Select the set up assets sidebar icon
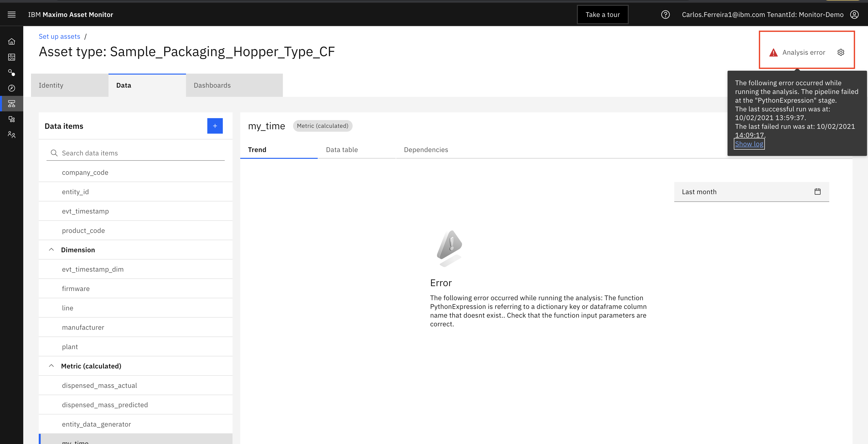Image resolution: width=868 pixels, height=444 pixels. point(11,103)
